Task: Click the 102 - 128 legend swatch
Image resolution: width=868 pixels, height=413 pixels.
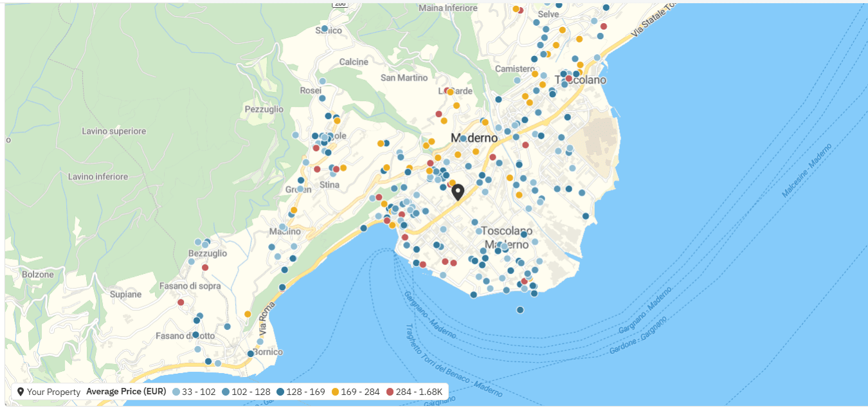Action: tap(226, 392)
